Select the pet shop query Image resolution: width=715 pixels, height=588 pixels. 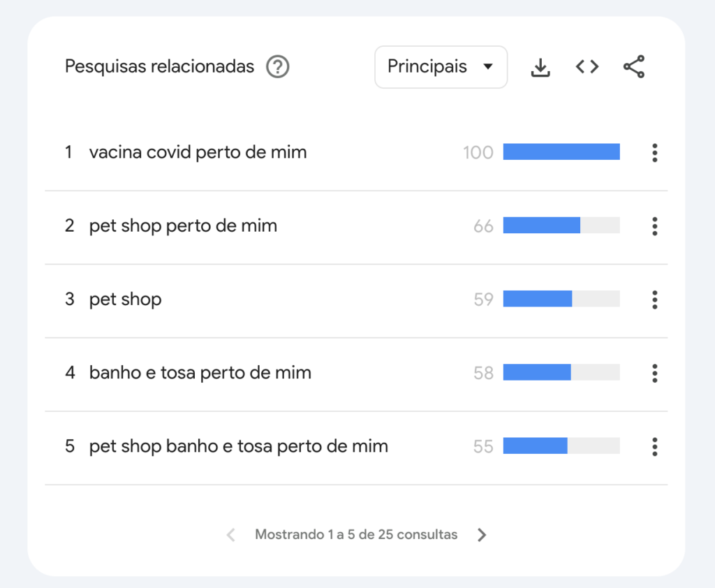pos(126,300)
